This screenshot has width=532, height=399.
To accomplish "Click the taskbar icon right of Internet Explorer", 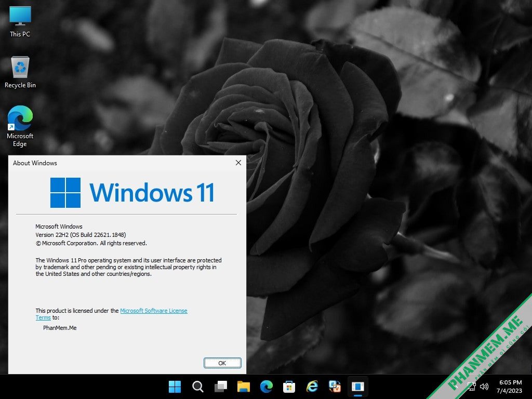I will click(335, 387).
